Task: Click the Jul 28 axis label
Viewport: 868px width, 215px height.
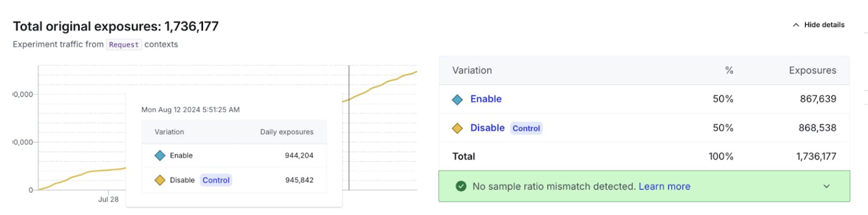Action: (x=108, y=199)
